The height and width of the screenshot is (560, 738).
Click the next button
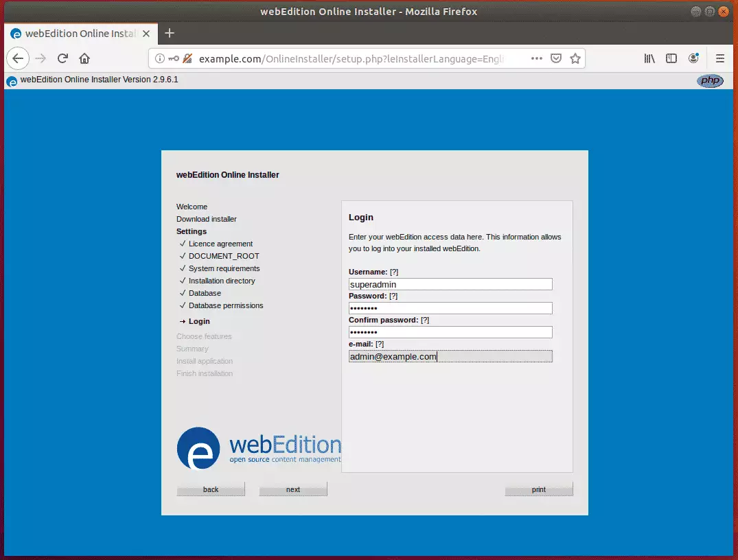[x=292, y=489]
